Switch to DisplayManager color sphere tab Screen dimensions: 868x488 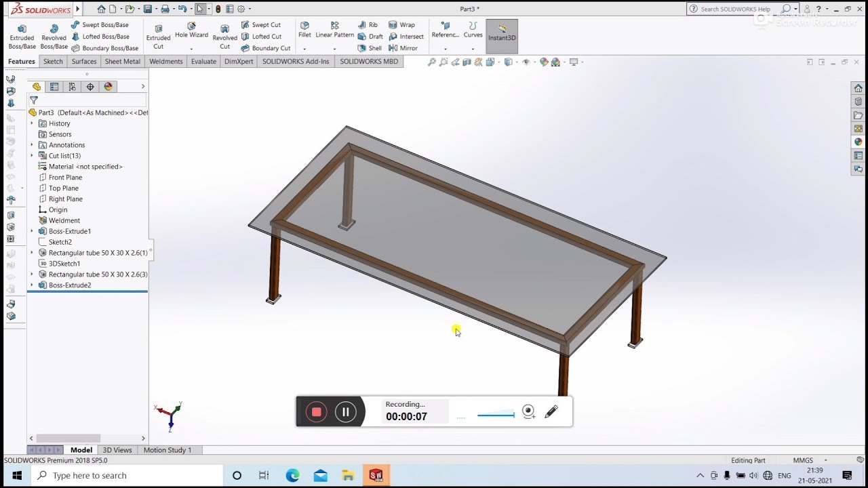(x=108, y=87)
